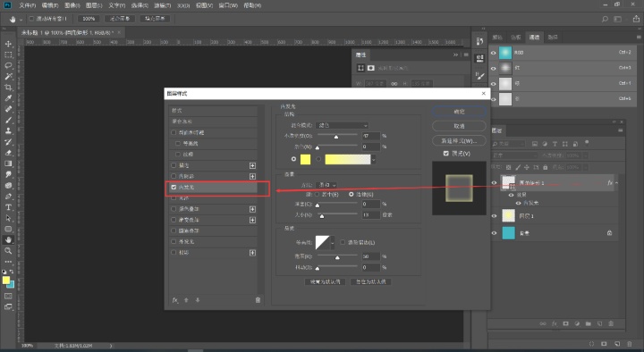
Task: Select the Eraser tool
Action: [x=8, y=153]
